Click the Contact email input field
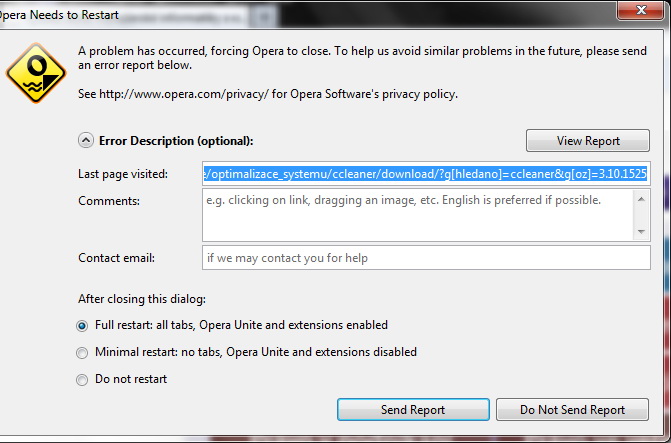The image size is (671, 443). 425,258
